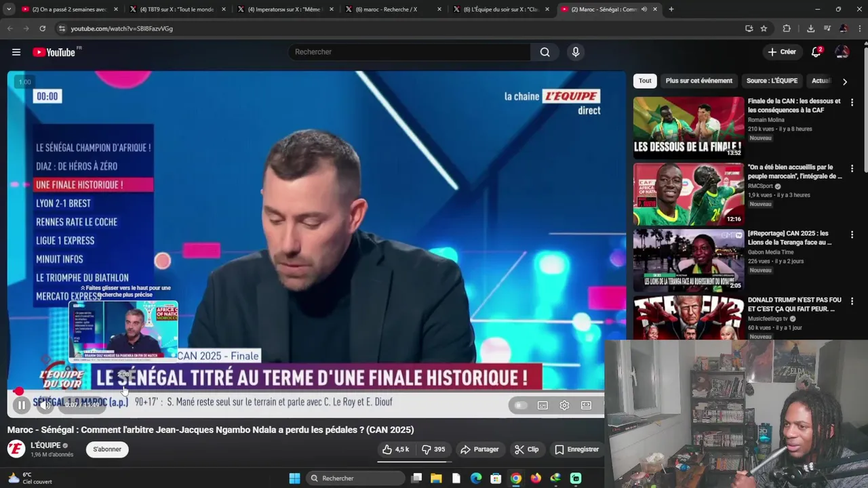Screen dimensions: 868x488
Task: Open the notifications bell
Action: pyautogui.click(x=816, y=52)
